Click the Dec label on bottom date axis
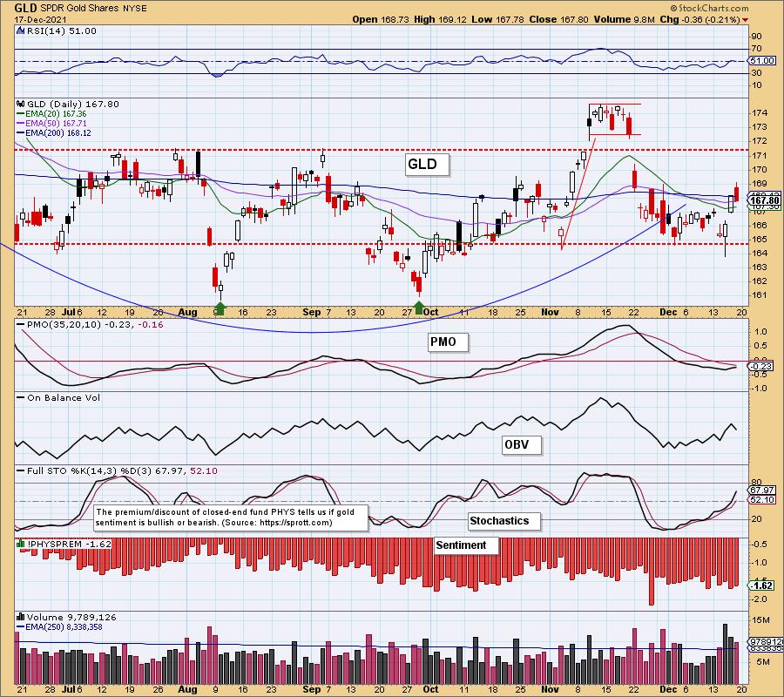784x697 pixels. click(668, 689)
